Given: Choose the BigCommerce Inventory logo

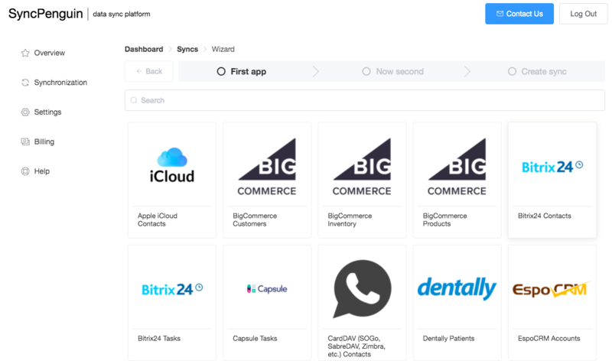Looking at the screenshot, I should [362, 167].
